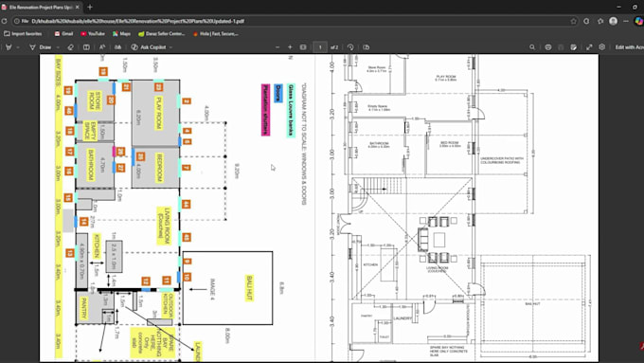Open the Copilot sidebar icon
This screenshot has height=363, width=644.
click(x=638, y=21)
